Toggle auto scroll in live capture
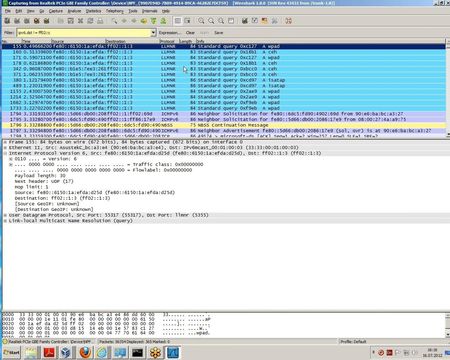 coord(187,21)
